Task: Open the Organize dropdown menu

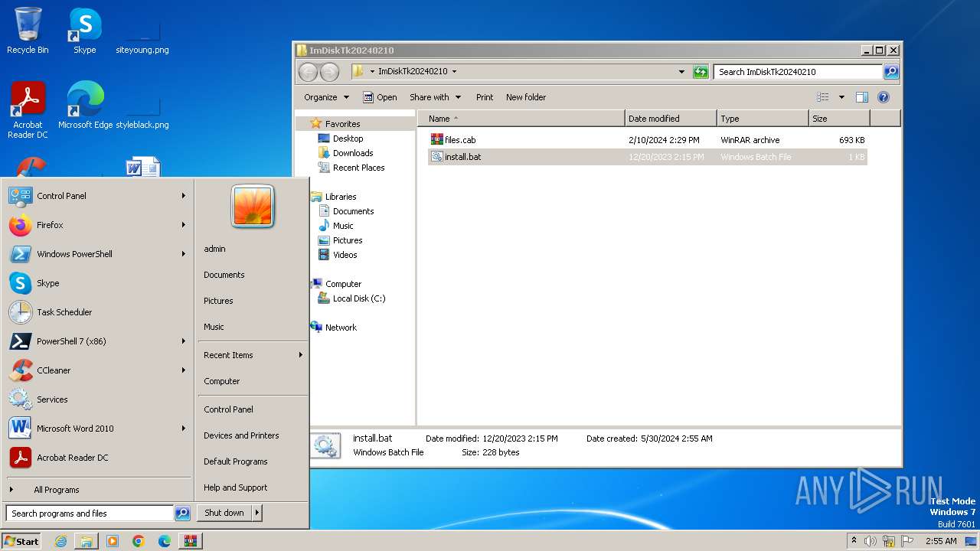Action: (x=327, y=97)
